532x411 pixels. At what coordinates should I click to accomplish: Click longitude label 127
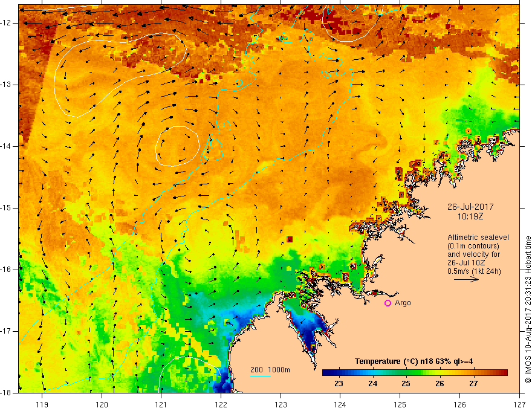point(519,404)
